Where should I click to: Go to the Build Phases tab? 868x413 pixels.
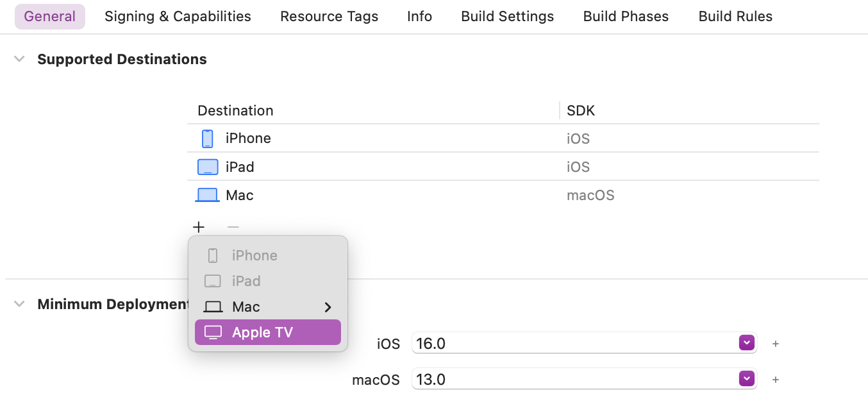626,17
